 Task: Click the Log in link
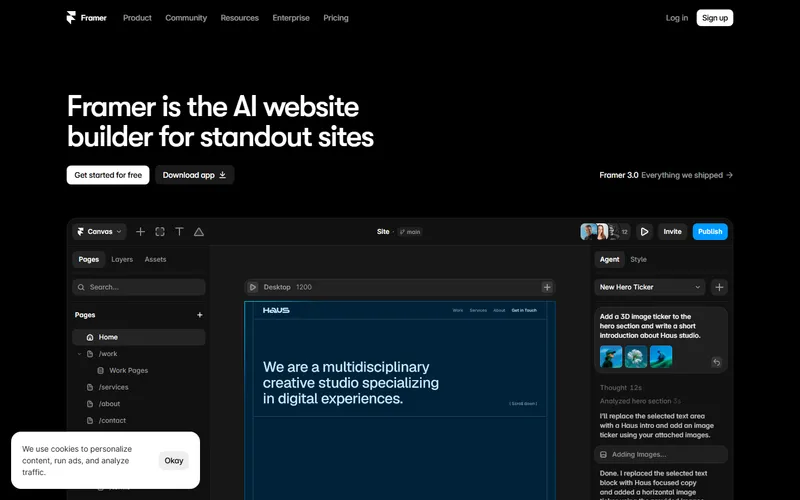click(x=677, y=18)
